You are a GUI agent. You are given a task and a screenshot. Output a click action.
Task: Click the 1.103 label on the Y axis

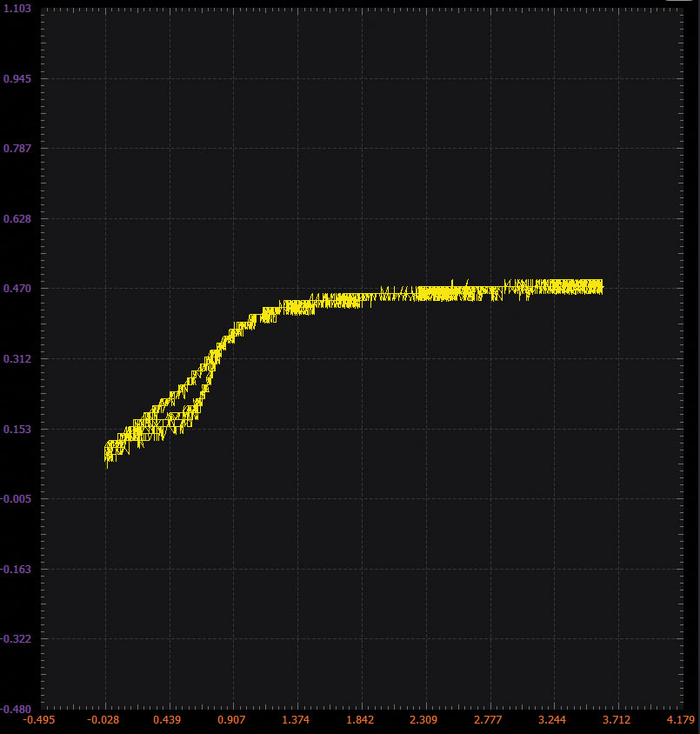tap(17, 8)
